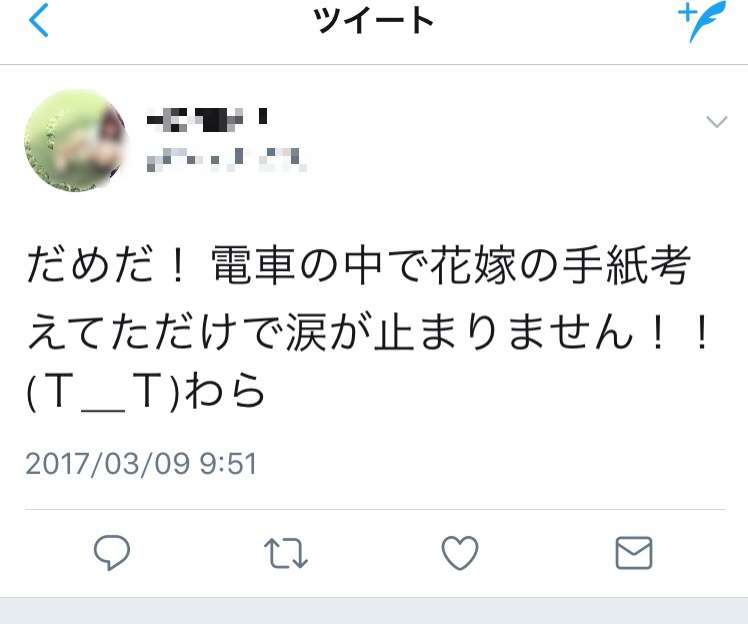
Task: Like the tweet with the heart
Action: click(460, 552)
